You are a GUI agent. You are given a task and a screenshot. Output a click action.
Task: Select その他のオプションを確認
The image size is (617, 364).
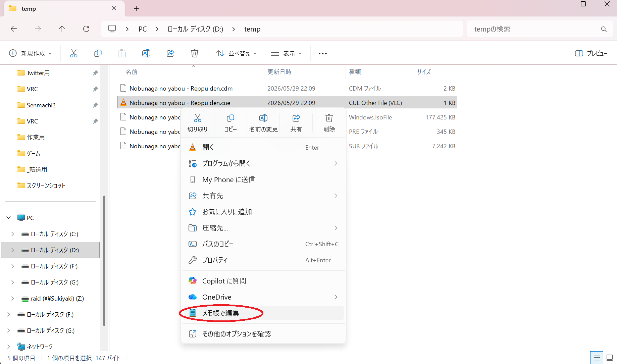click(x=263, y=334)
